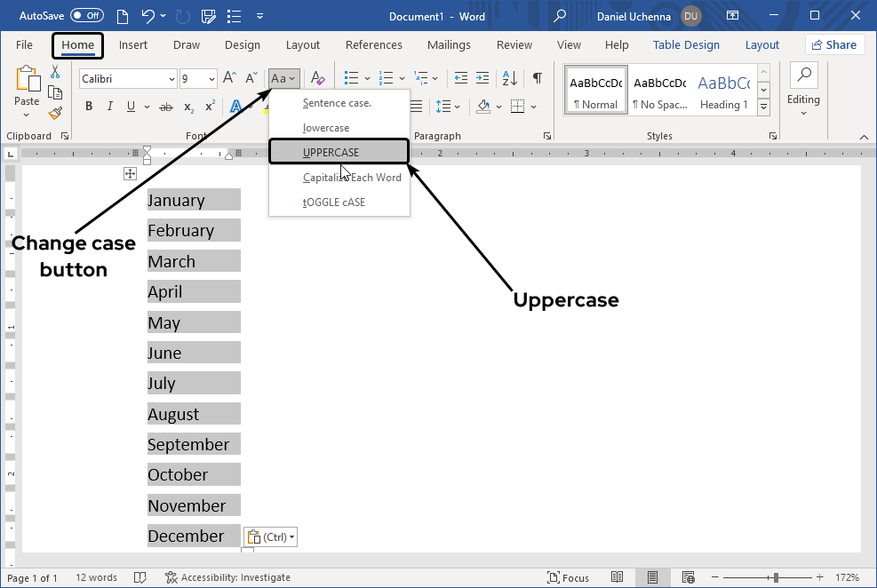Click the Strikethrough icon
This screenshot has height=588, width=877.
click(165, 107)
